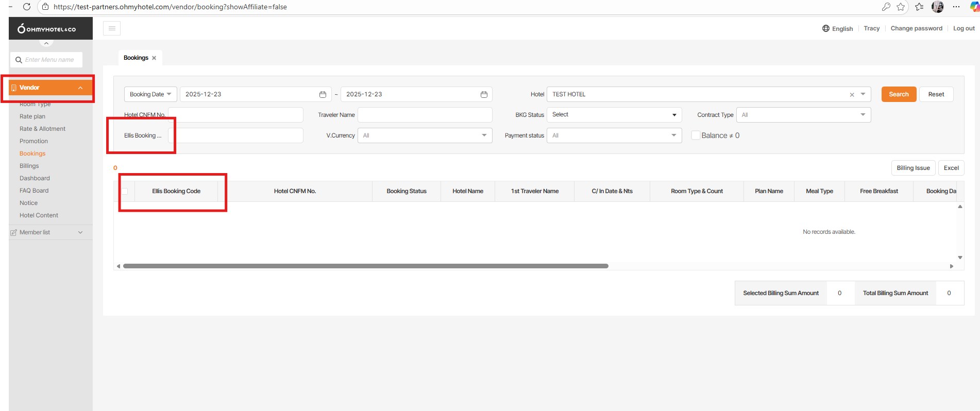This screenshot has height=411, width=980.
Task: Open the browser profile avatar
Action: (x=938, y=7)
